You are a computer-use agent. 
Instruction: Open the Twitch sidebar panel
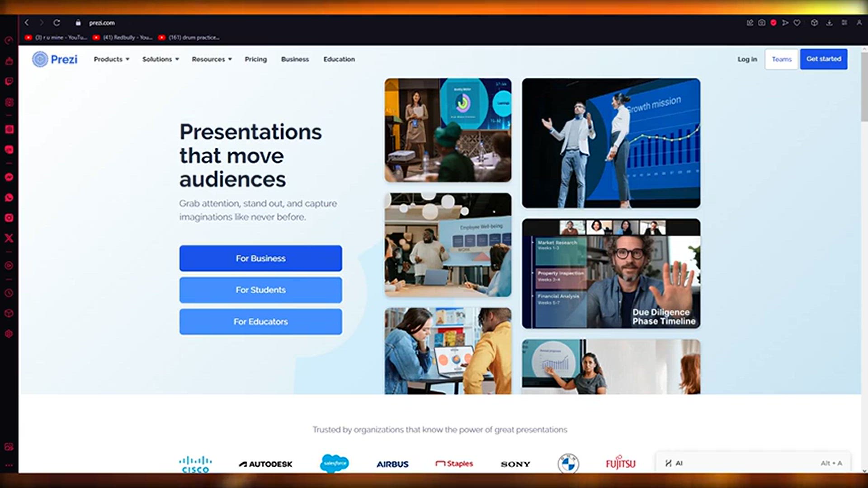[9, 81]
